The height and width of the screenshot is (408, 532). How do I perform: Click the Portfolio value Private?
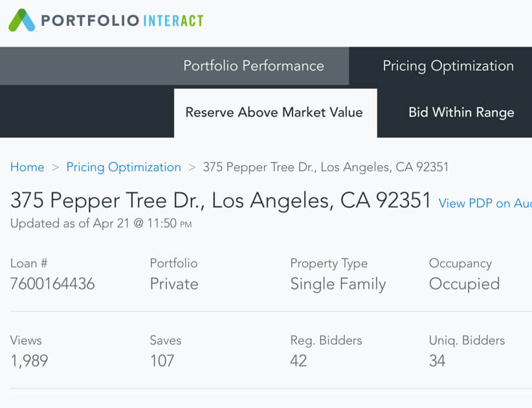(x=174, y=284)
